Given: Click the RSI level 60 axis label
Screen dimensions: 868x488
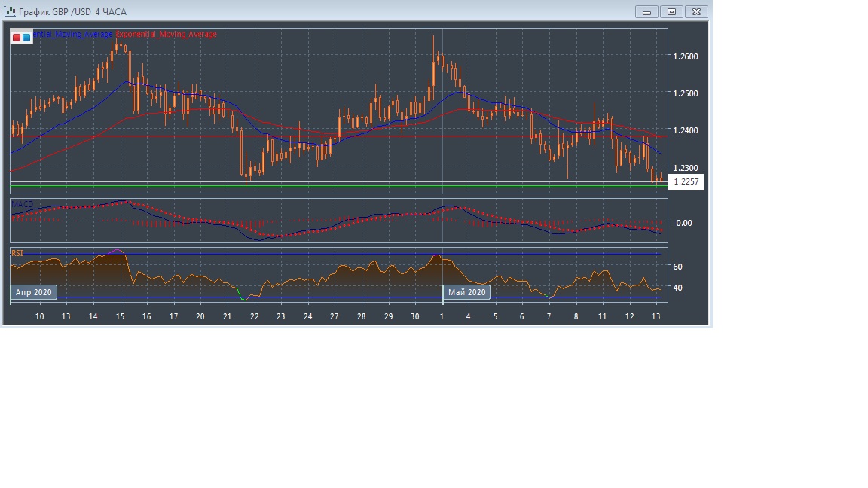Looking at the screenshot, I should (677, 267).
